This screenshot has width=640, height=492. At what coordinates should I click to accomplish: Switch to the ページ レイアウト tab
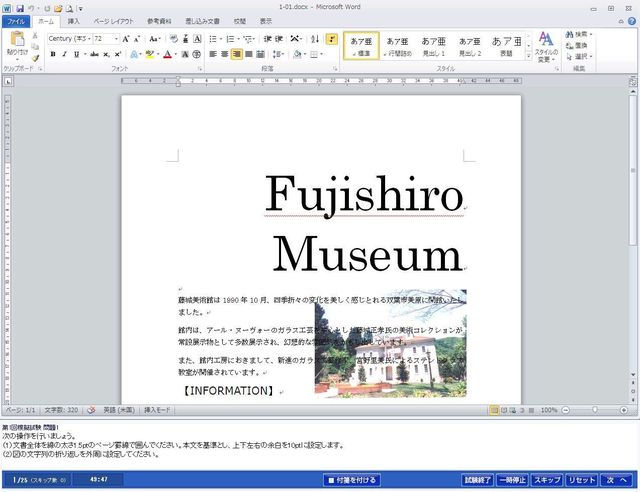(113, 20)
